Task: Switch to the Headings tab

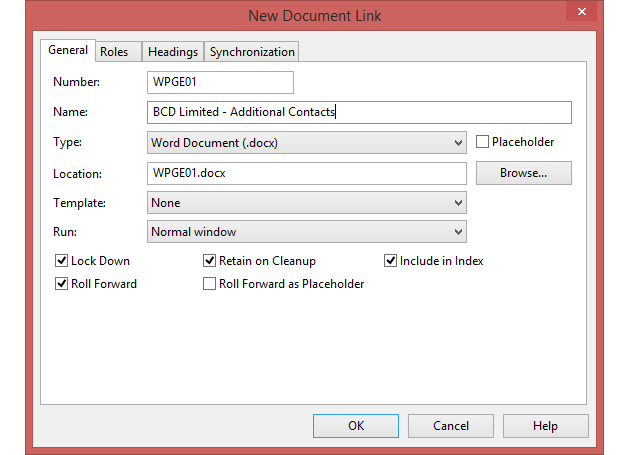Action: [172, 52]
